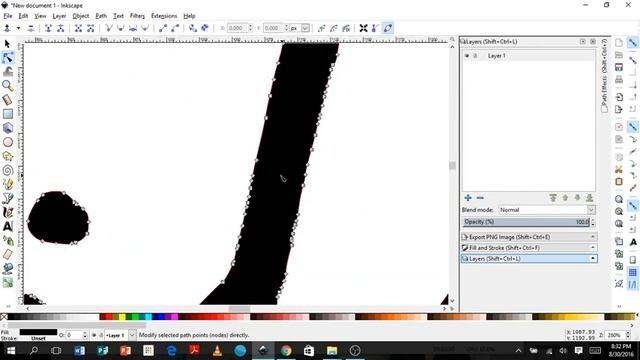The width and height of the screenshot is (640, 360).
Task: Select the Ellipse tool
Action: (x=7, y=142)
